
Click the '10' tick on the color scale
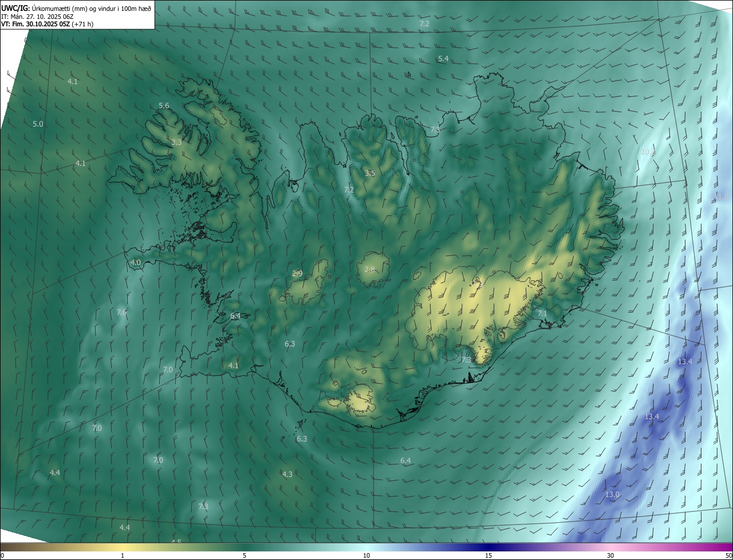coord(366,555)
